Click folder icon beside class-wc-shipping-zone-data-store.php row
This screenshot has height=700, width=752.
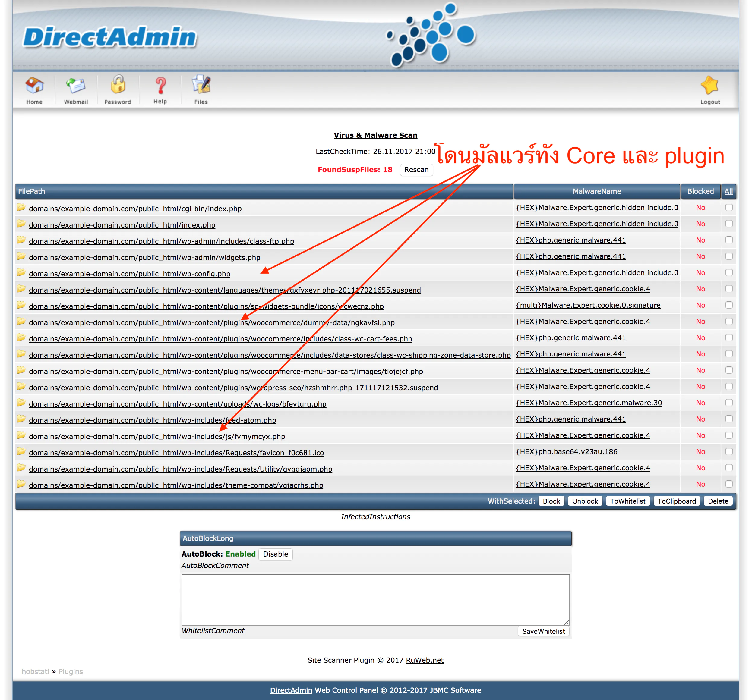point(22,354)
